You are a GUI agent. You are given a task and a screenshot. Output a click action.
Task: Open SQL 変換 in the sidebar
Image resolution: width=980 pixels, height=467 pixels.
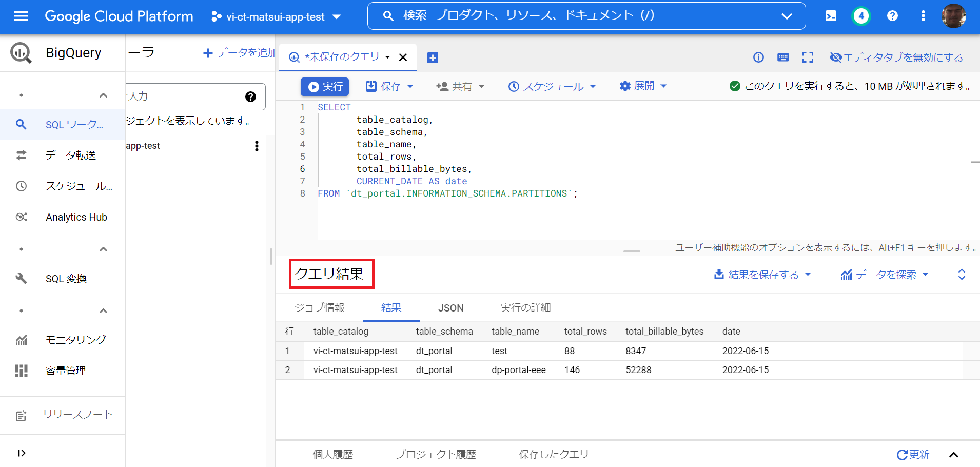[63, 279]
